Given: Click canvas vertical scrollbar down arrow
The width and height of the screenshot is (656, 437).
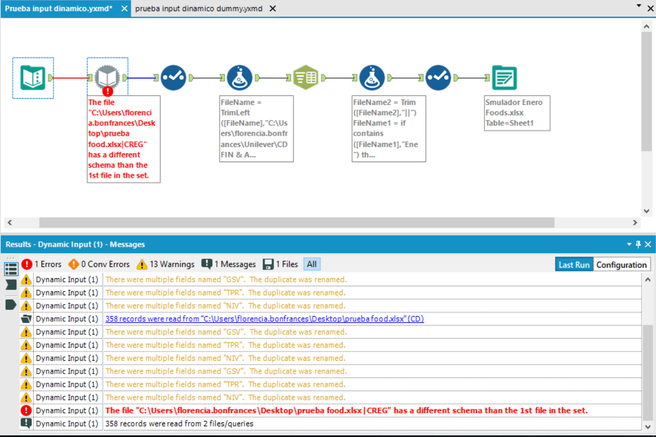Looking at the screenshot, I should coord(646,211).
